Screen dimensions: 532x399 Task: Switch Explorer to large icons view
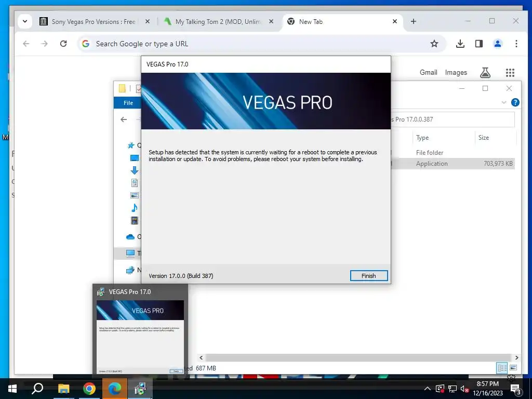(x=513, y=368)
